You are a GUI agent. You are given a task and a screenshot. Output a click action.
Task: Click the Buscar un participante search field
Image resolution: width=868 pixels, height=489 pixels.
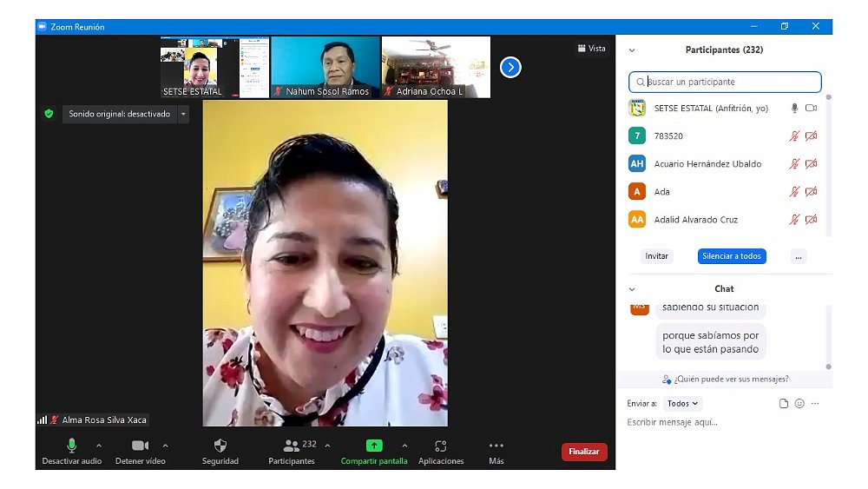725,82
